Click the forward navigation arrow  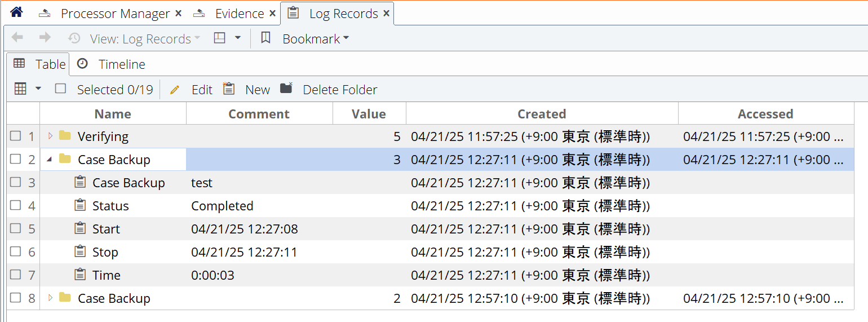pos(45,38)
